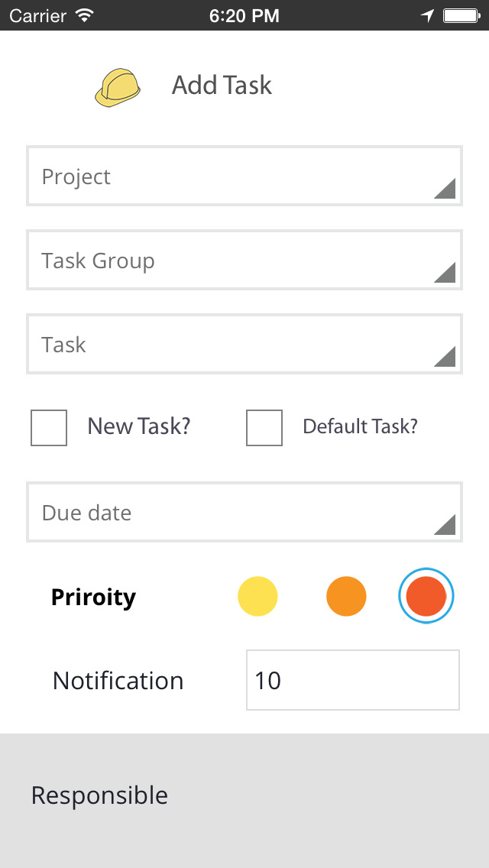This screenshot has width=489, height=868.
Task: Tap the Task field's corner triangle
Action: [x=446, y=357]
